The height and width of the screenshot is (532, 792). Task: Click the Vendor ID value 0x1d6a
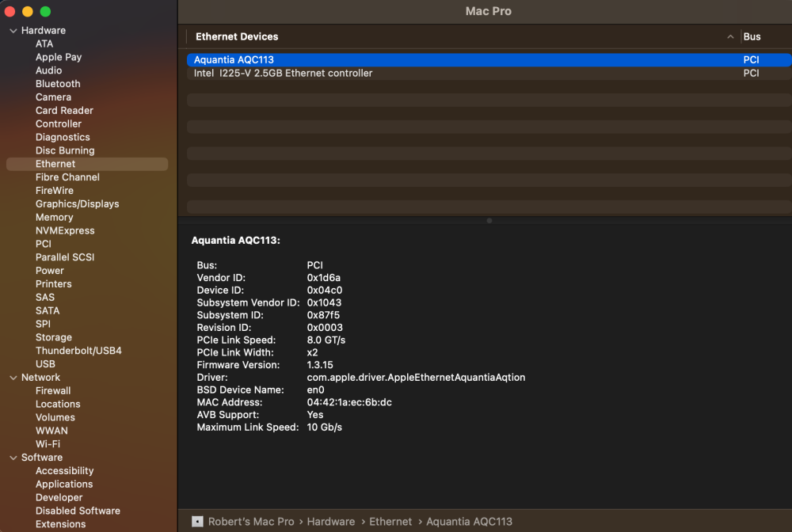tap(323, 278)
